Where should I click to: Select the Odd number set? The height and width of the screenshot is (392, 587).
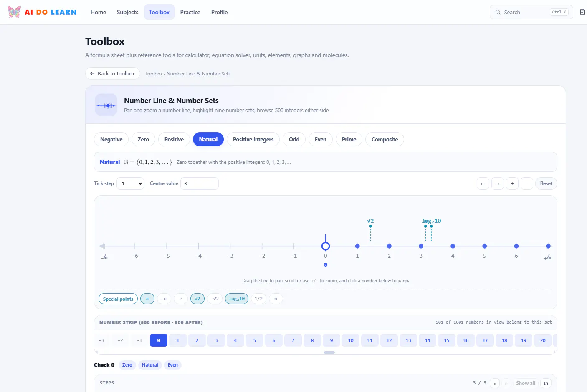click(x=294, y=139)
